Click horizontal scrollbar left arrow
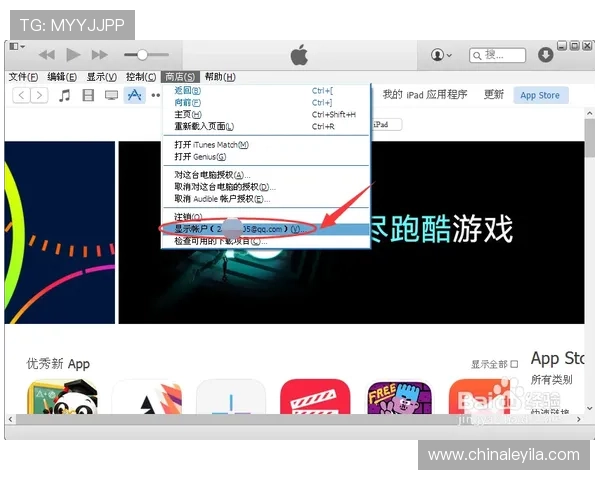This screenshot has width=600, height=480. tap(10, 420)
